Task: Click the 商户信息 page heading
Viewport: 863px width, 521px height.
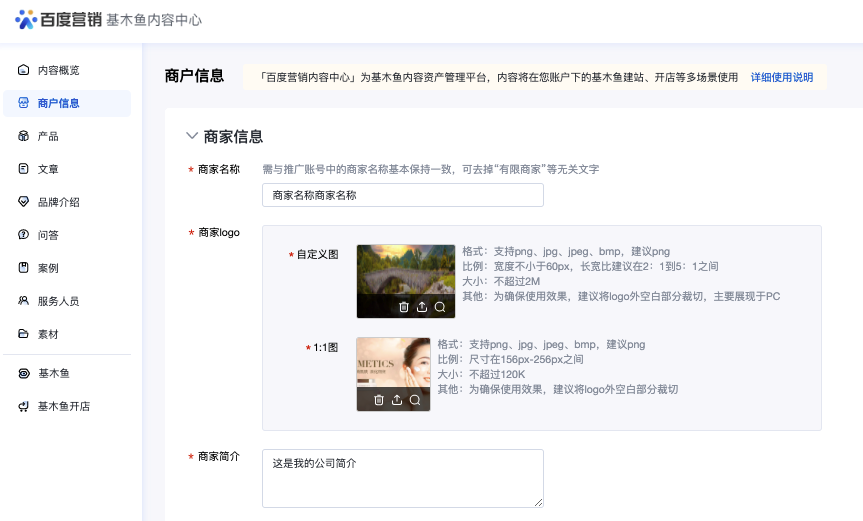Action: [x=194, y=76]
